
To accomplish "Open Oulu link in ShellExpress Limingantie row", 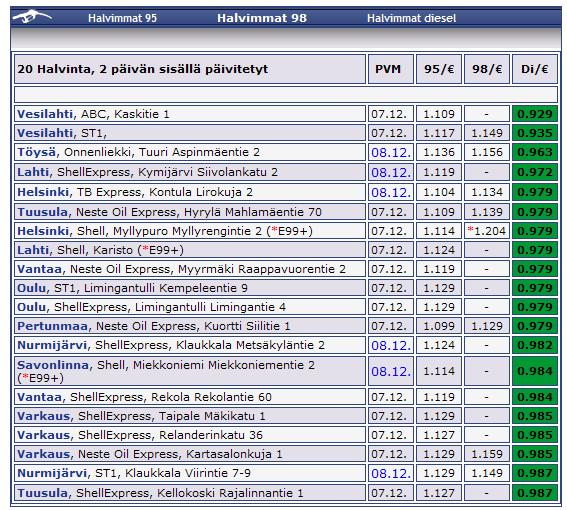I will pos(31,307).
